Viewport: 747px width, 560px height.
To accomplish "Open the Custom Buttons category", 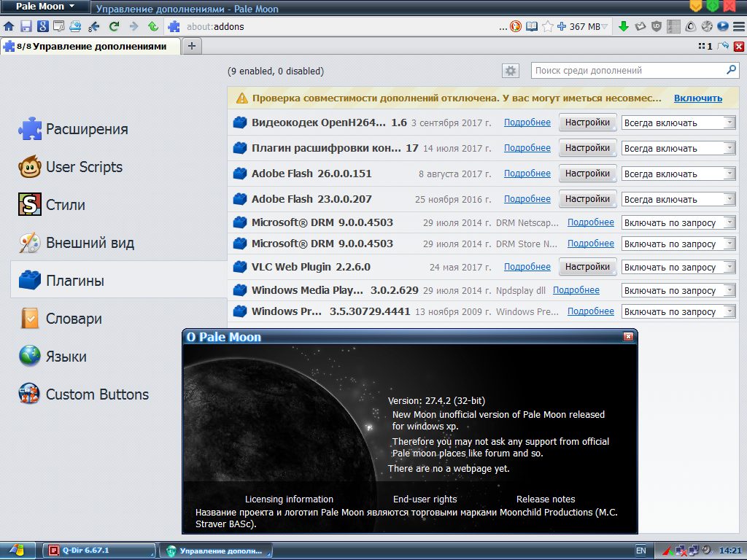I will coord(119,394).
